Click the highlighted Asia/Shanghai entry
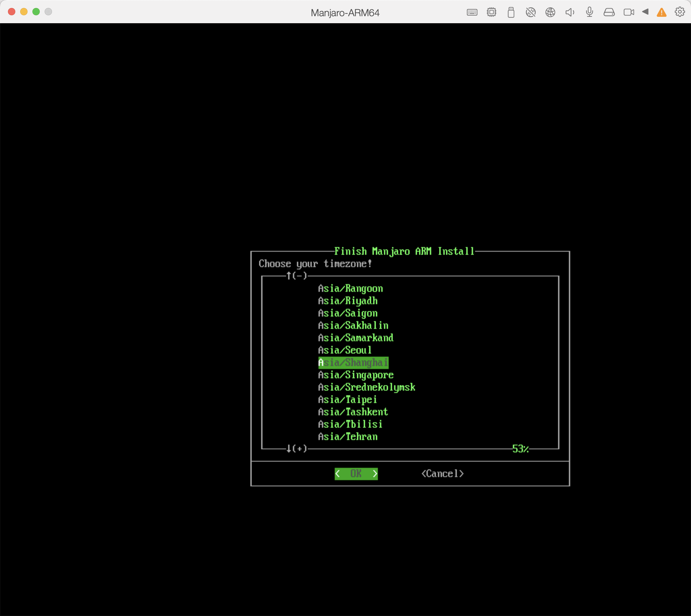691x616 pixels. [353, 362]
